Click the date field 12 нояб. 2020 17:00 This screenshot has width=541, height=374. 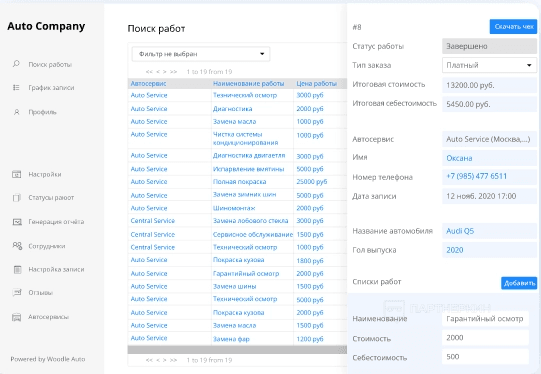click(489, 196)
